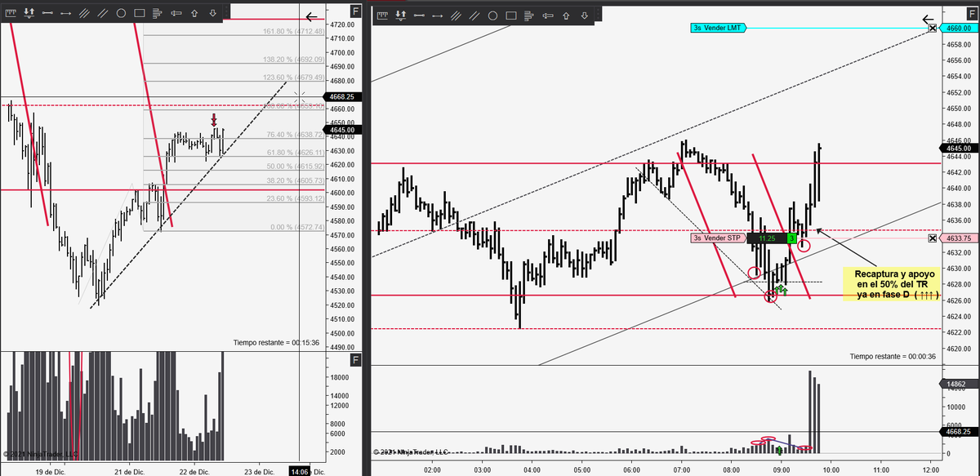This screenshot has height=476, width=980.
Task: Click the 11.25 position profit label
Action: tap(766, 238)
